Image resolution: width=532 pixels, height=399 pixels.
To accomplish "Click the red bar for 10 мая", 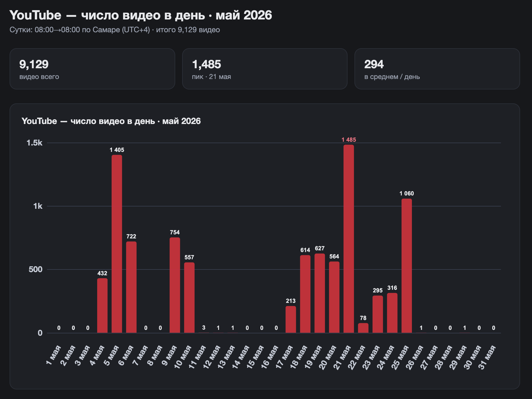I will (189, 298).
